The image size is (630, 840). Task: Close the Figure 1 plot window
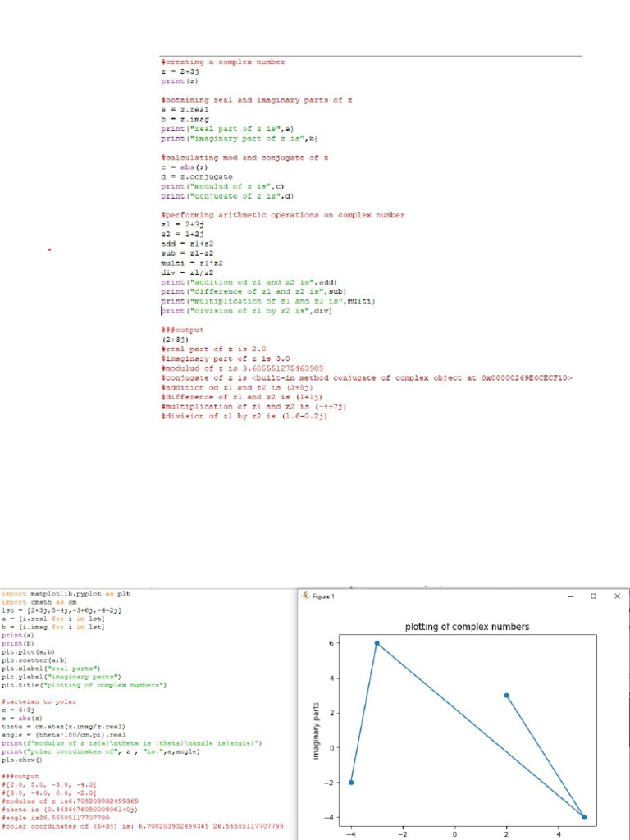(x=617, y=596)
